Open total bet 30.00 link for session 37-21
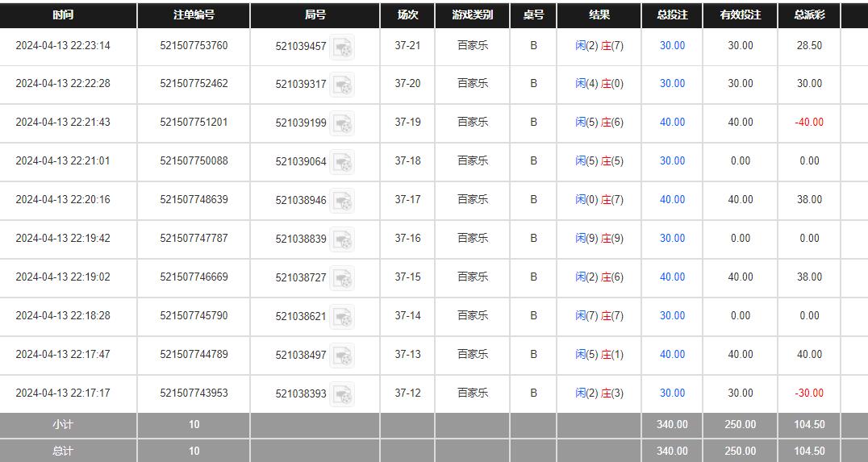 point(672,46)
